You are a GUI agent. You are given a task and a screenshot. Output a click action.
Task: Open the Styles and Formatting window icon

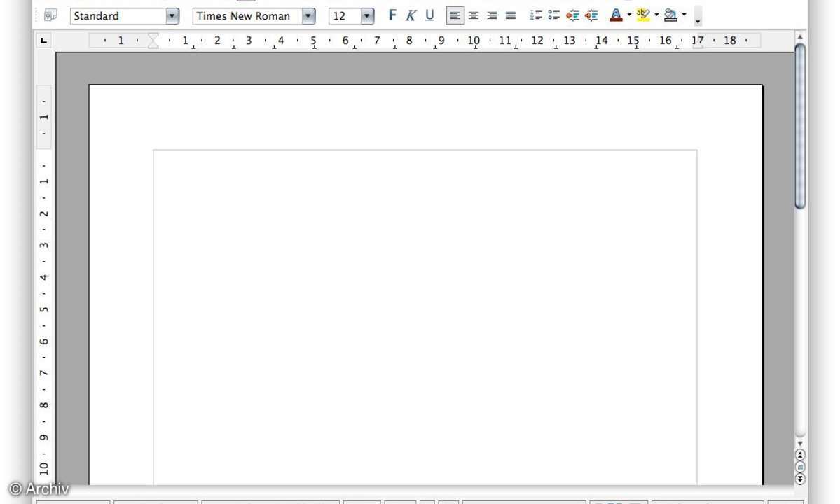(50, 15)
